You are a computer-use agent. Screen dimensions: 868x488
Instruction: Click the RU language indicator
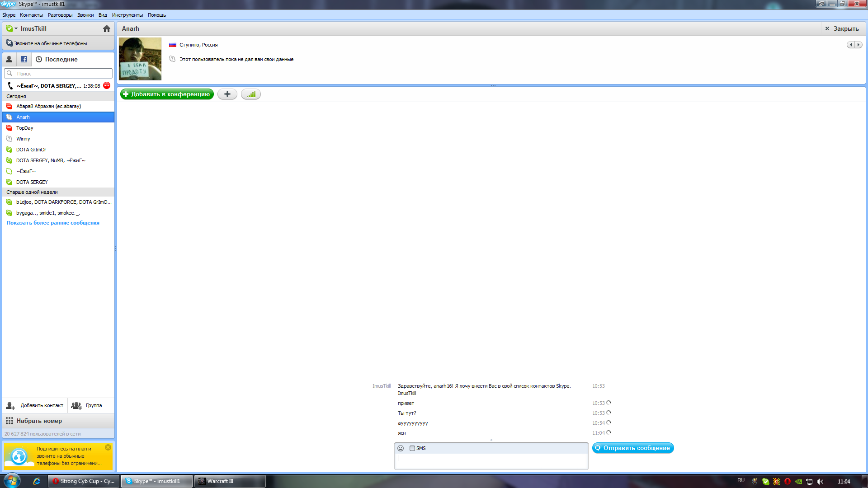click(741, 481)
